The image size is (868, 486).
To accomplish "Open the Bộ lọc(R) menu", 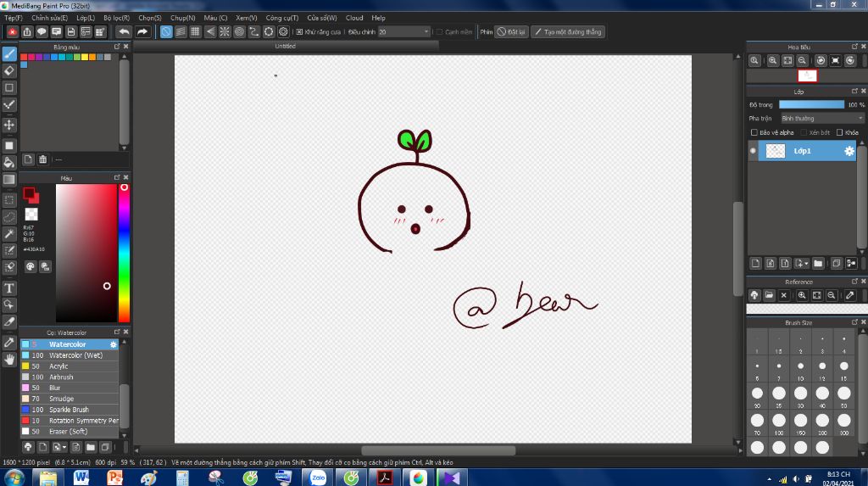I will point(117,18).
